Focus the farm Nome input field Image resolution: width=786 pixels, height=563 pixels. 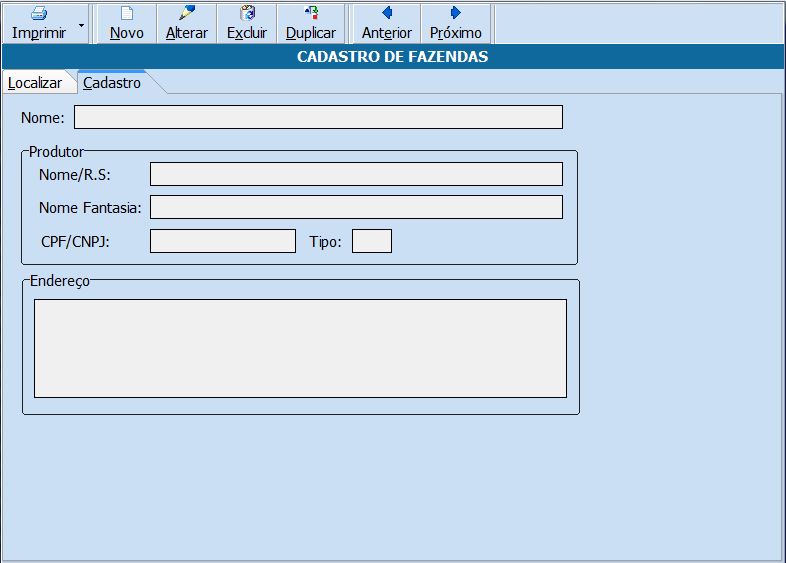(x=318, y=118)
